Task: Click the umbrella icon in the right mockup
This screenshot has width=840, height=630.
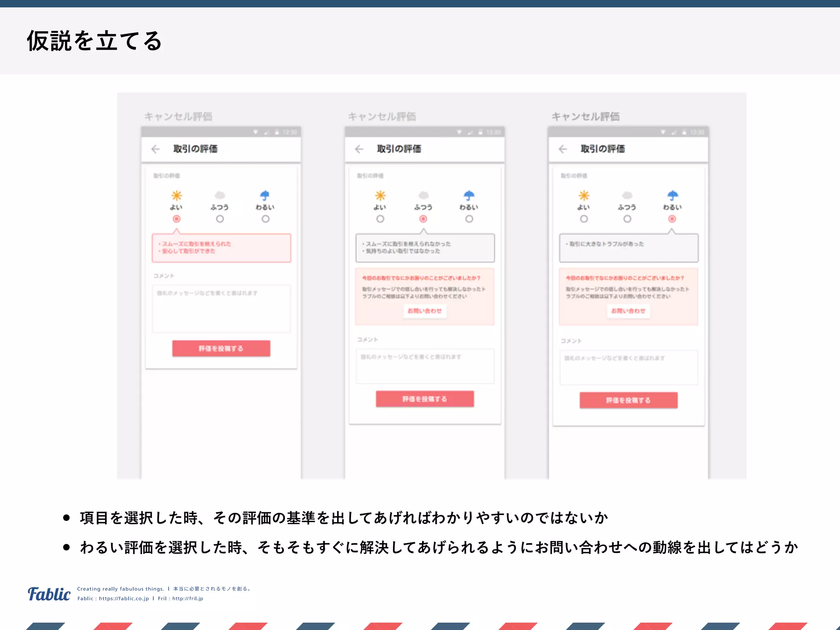Action: pyautogui.click(x=672, y=195)
